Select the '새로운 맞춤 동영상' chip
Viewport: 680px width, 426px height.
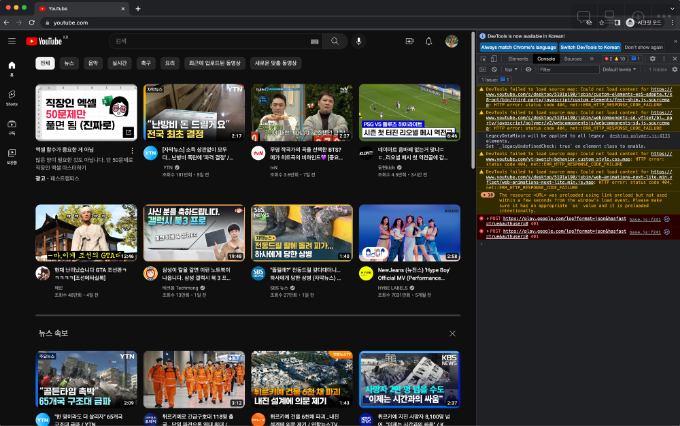(x=276, y=63)
